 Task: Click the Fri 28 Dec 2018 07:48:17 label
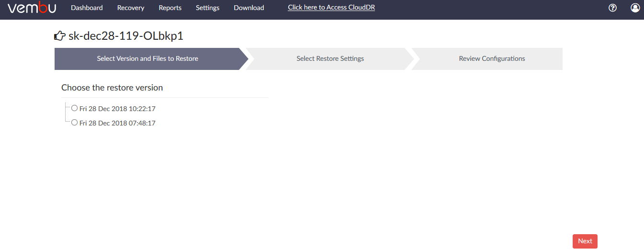[117, 123]
